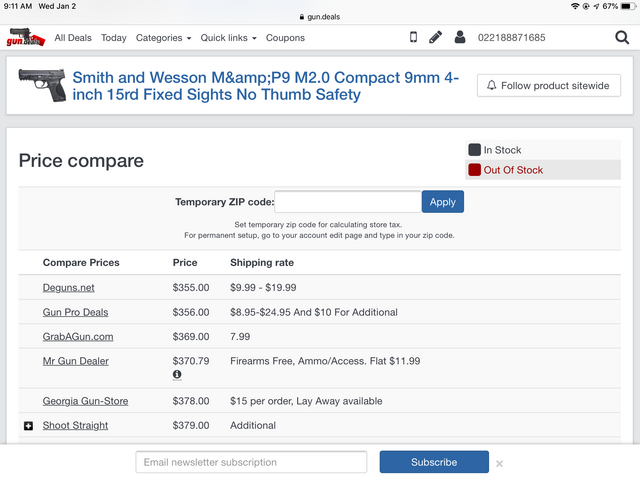Click the pencil edit icon
Viewport: 640px width, 480px height.
pyautogui.click(x=436, y=37)
